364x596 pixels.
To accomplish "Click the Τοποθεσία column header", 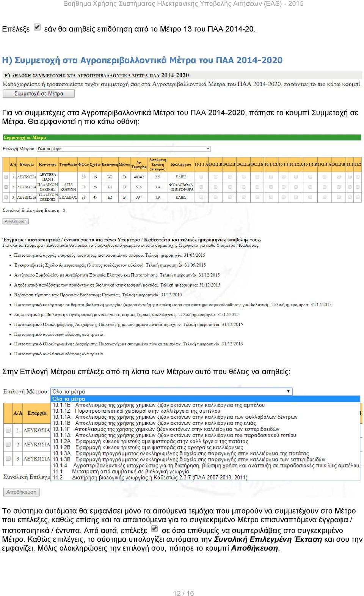I will coord(68,164).
